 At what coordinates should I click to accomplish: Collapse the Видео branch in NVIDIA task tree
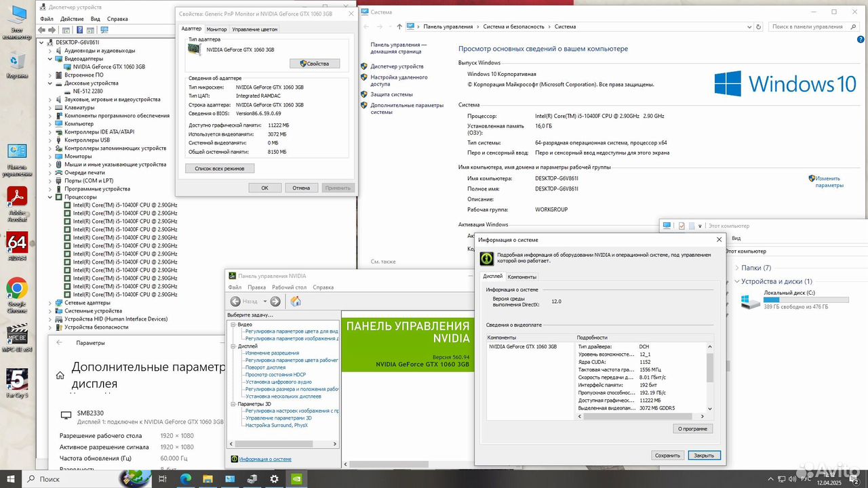pyautogui.click(x=233, y=325)
